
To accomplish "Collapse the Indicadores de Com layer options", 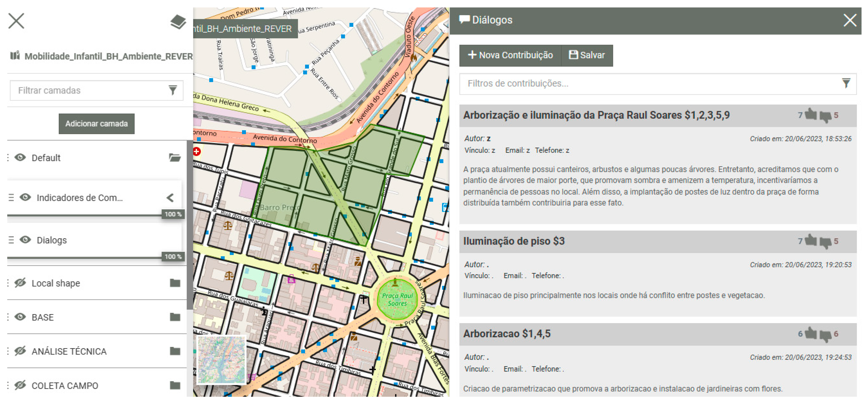I will [x=171, y=197].
